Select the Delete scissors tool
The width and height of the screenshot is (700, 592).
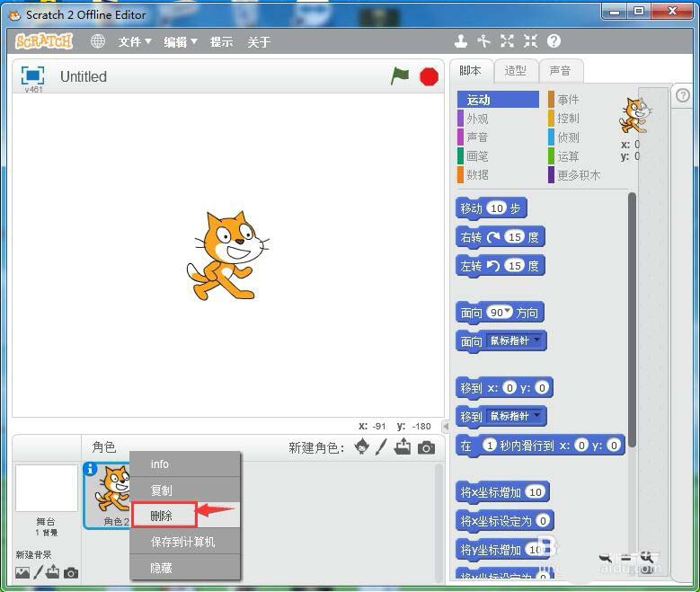tap(483, 41)
